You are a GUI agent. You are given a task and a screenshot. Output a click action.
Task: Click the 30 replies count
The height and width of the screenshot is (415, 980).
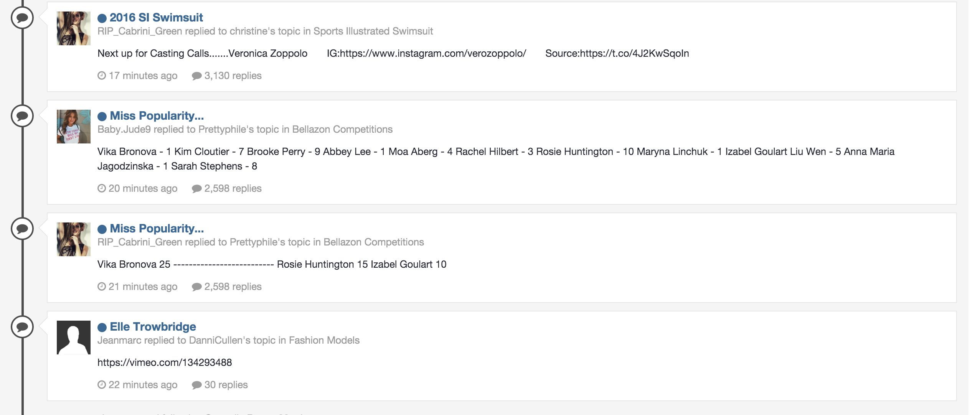coord(226,385)
